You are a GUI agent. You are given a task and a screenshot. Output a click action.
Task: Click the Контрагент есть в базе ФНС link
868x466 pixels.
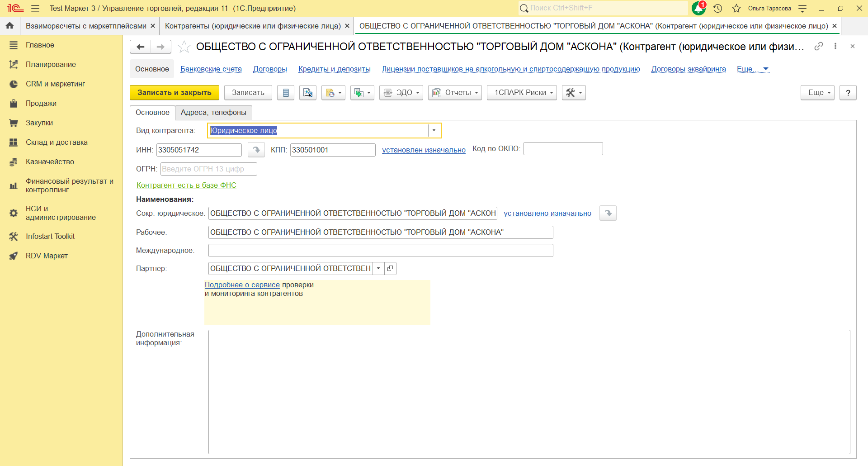point(186,185)
